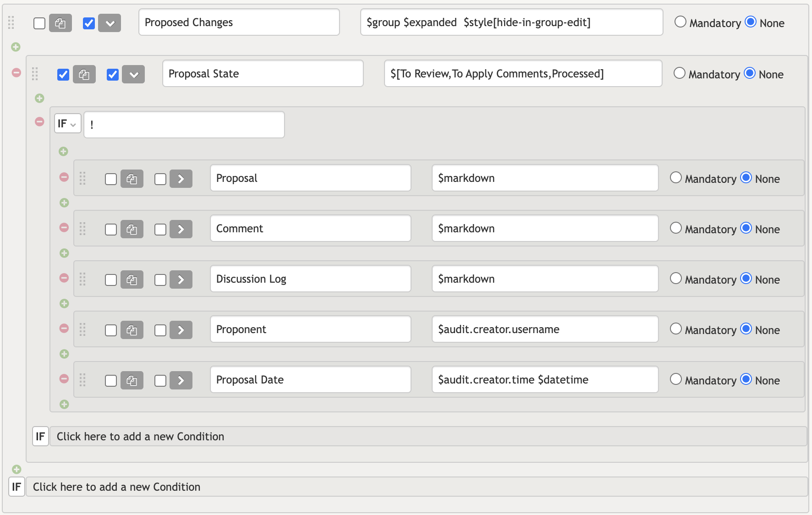Select Mandatory for Comment field
This screenshot has height=515, width=812.
[x=676, y=228]
